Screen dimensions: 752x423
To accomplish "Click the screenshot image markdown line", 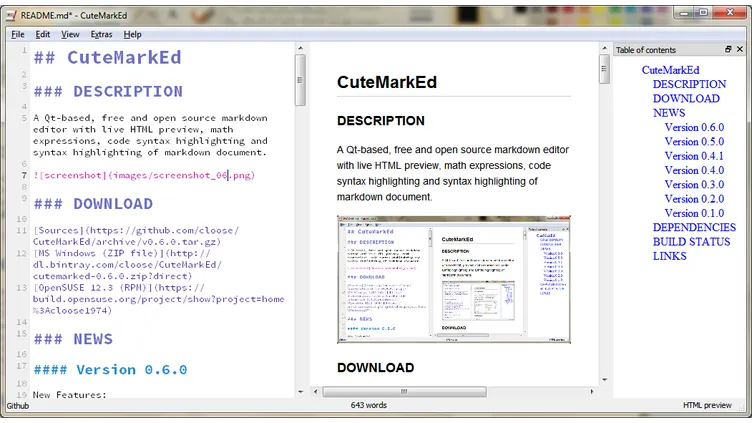I will [144, 176].
